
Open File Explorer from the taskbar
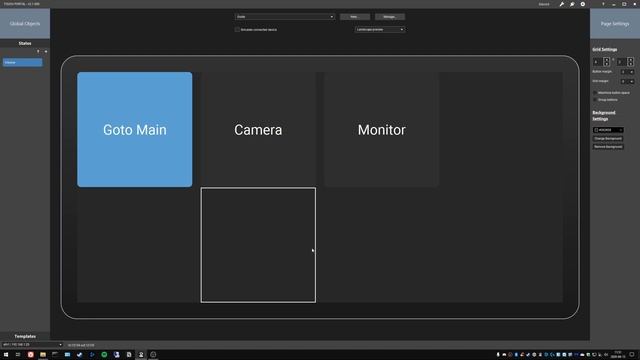tap(43, 355)
